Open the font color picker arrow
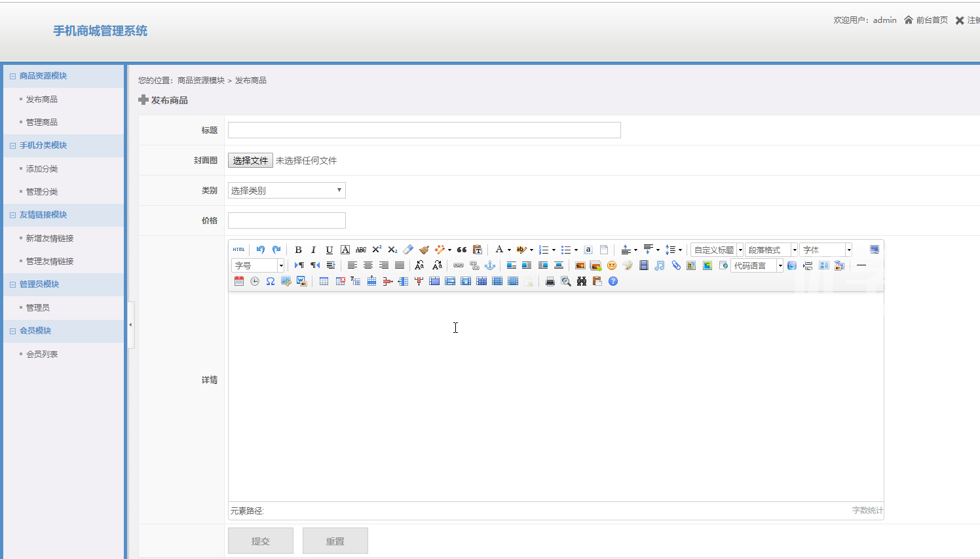Viewport: 980px width, 559px height. coord(509,250)
